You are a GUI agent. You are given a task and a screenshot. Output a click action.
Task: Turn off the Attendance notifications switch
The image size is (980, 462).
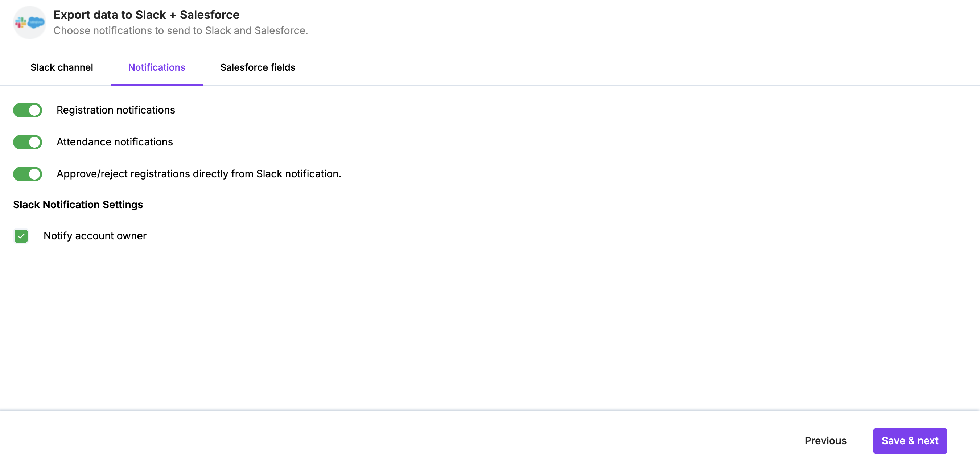pos(28,142)
